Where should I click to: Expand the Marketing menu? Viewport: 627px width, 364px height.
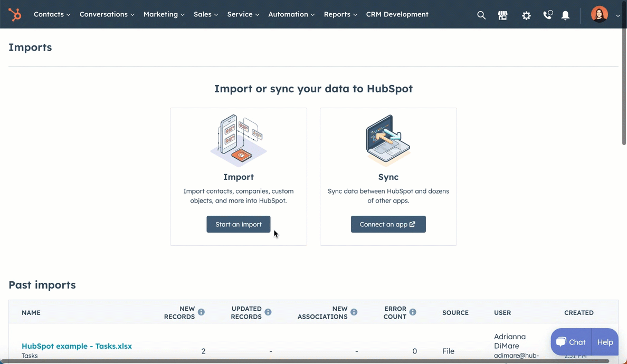164,14
